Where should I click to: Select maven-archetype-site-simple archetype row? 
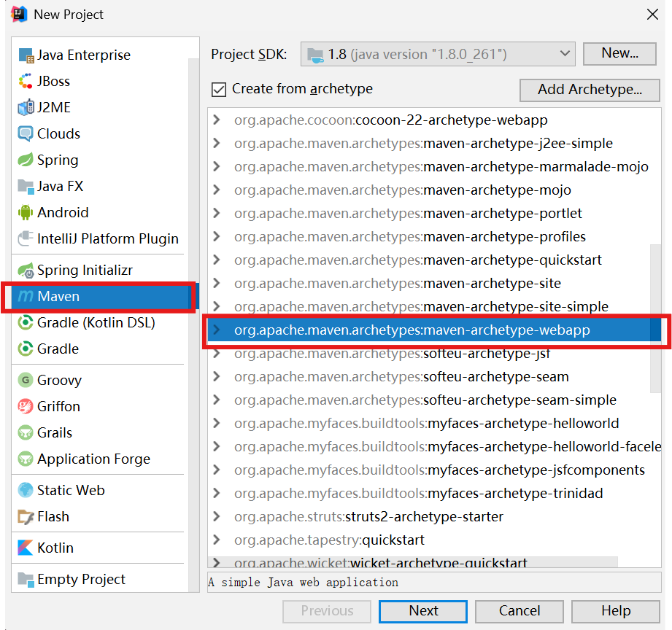click(x=434, y=307)
